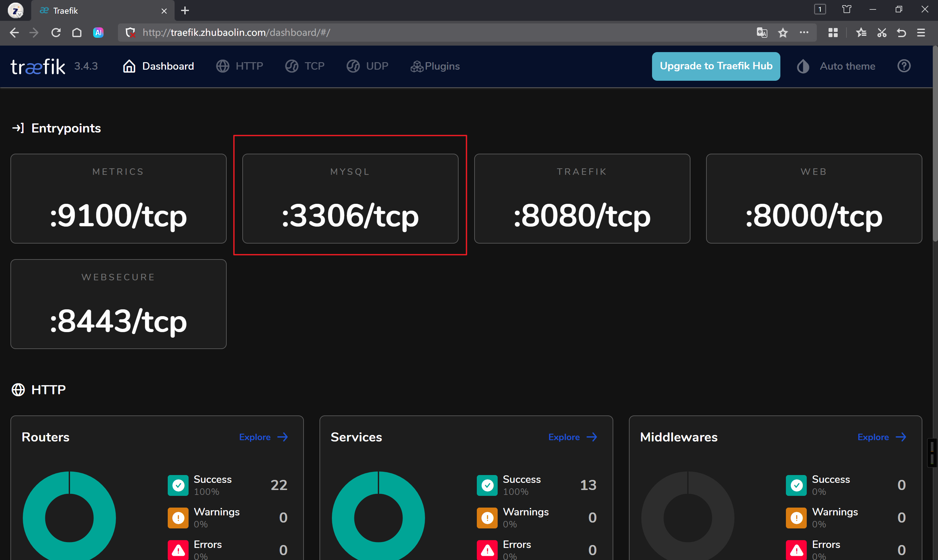The width and height of the screenshot is (938, 560).
Task: Explore the Routers section
Action: [x=263, y=437]
